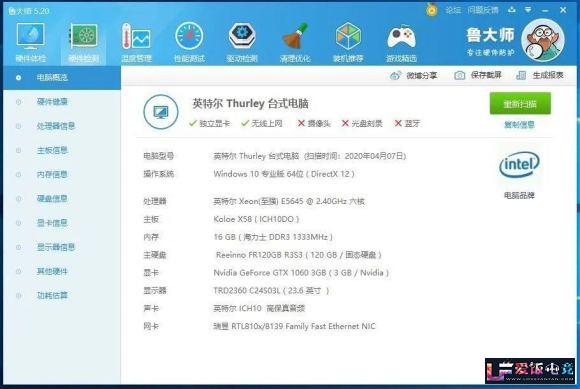This screenshot has width=580, height=389.
Task: Open the main menu dropdown arrow in title bar
Action: [528, 10]
